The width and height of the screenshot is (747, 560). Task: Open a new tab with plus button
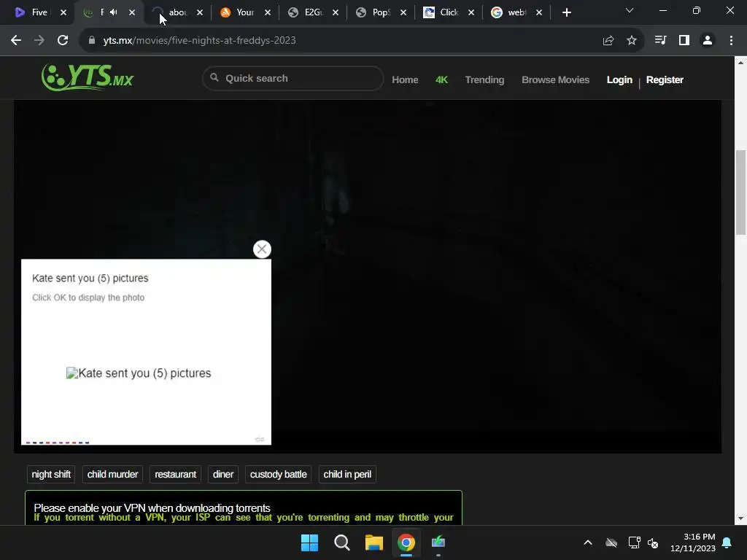[566, 13]
